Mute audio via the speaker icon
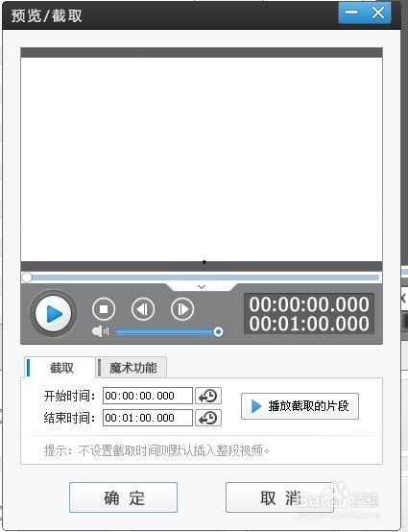The width and height of the screenshot is (408, 532). tap(100, 331)
